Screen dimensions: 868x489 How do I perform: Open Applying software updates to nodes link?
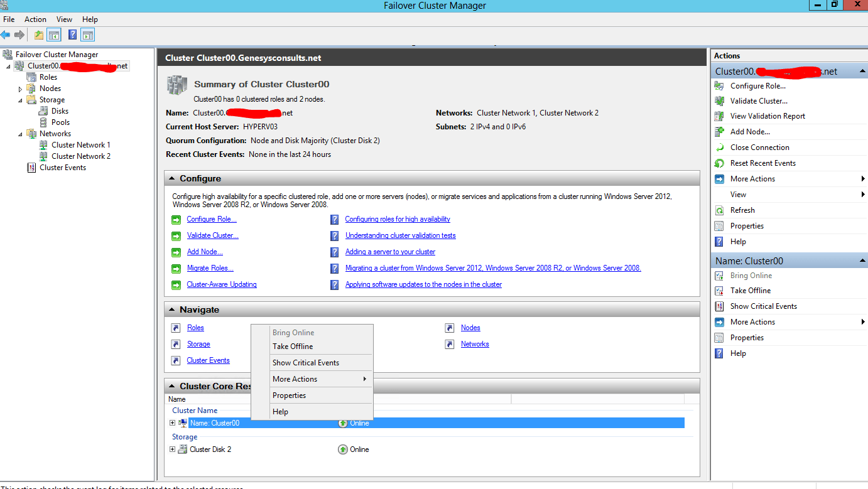click(423, 284)
